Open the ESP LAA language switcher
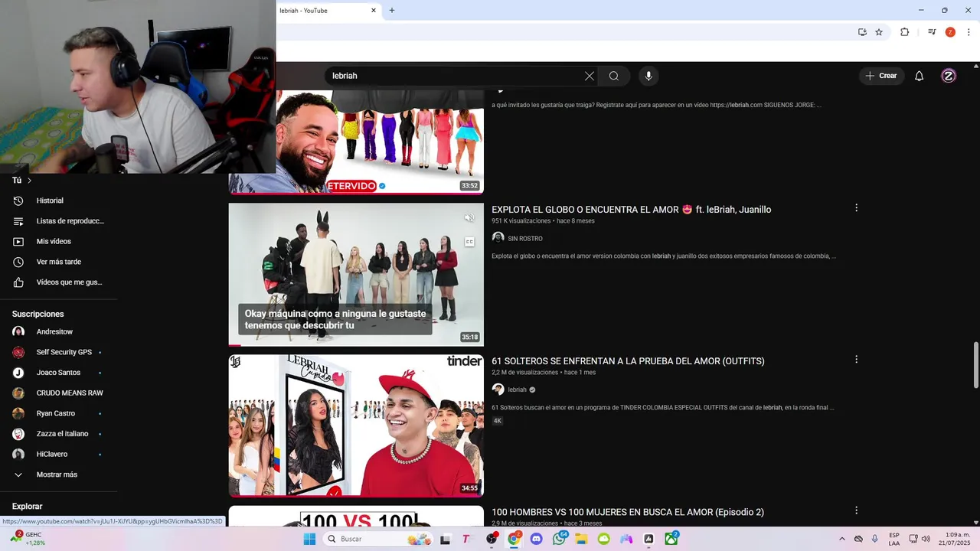980x551 pixels. tap(894, 539)
